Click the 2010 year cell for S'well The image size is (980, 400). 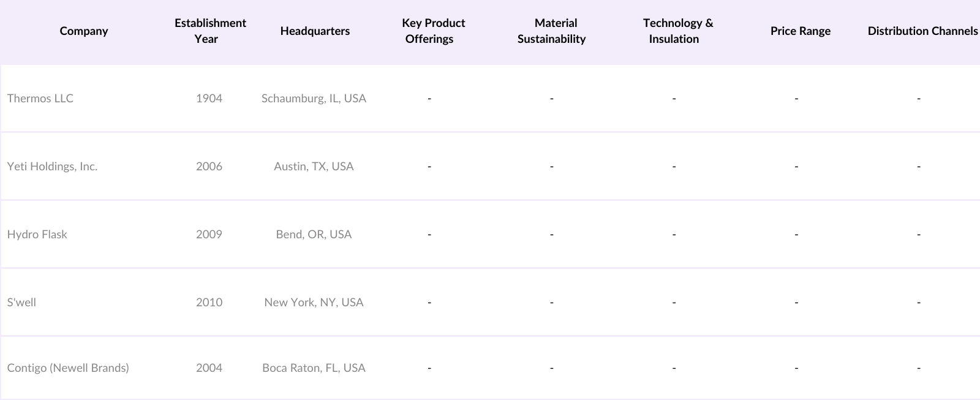click(209, 303)
